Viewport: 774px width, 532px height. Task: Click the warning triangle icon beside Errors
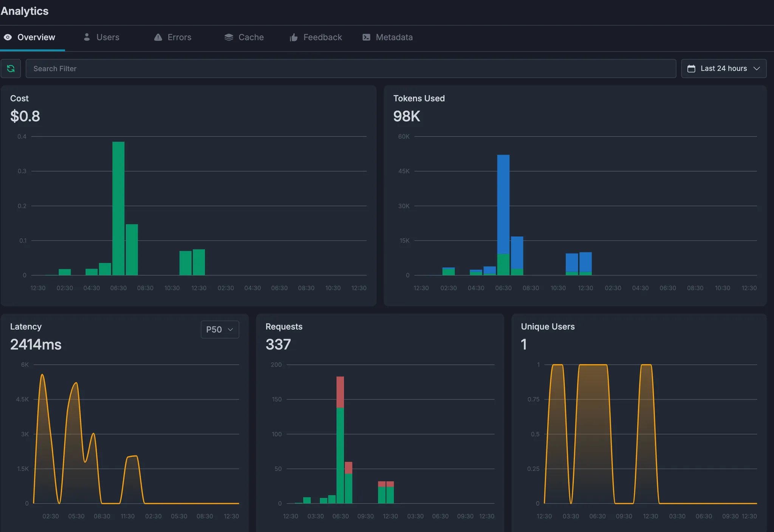[158, 37]
